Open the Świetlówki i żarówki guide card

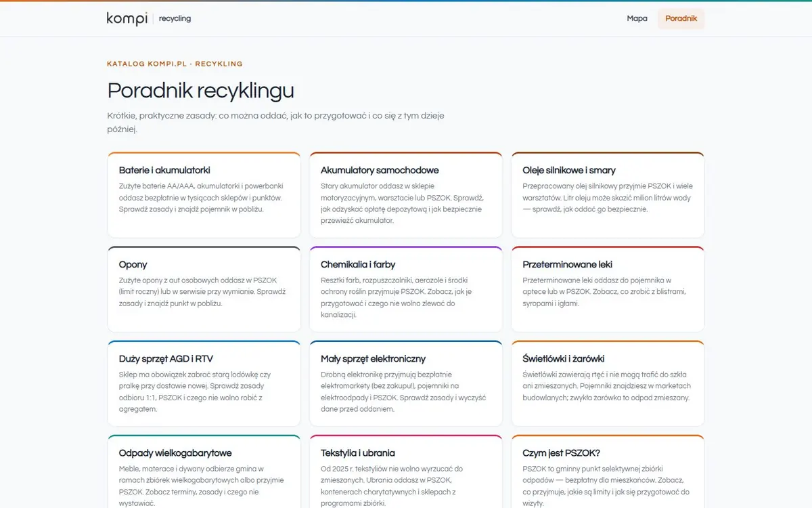[608, 383]
